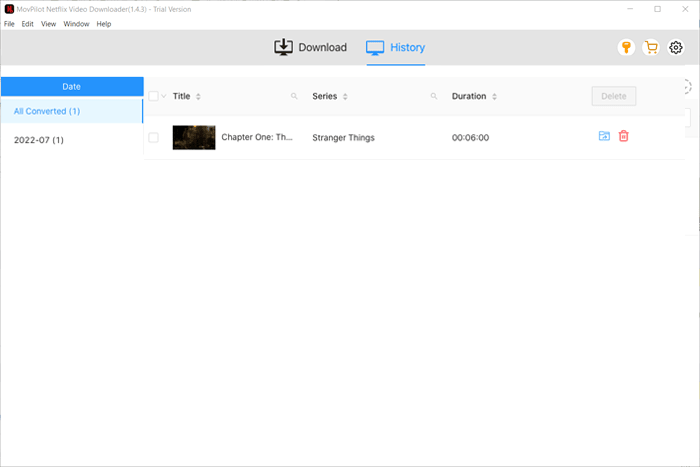The image size is (700, 467).
Task: Click the search icon in Series column
Action: (433, 96)
